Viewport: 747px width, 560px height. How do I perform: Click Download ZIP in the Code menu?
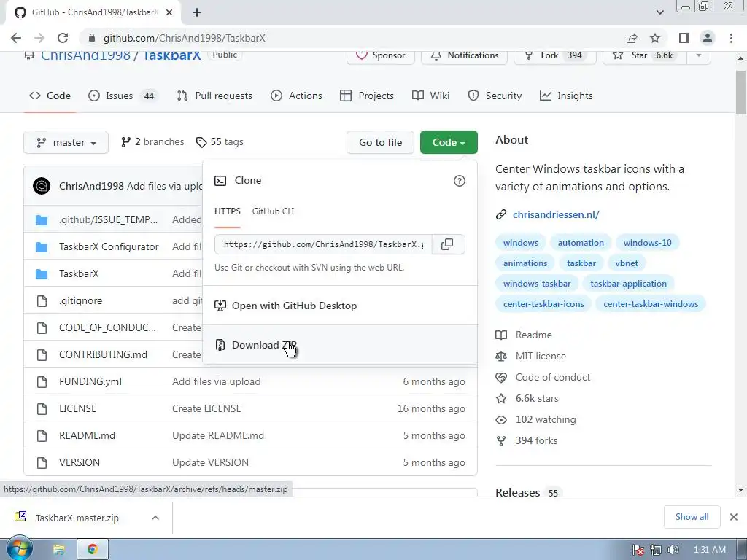click(x=340, y=345)
